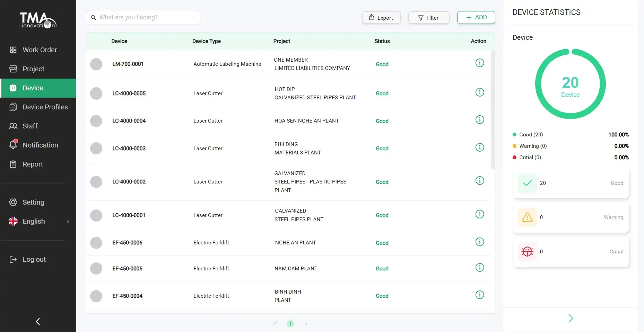Collapse statistics panel using bottom chevron
Screen dimensions: 644x332
pyautogui.click(x=571, y=318)
